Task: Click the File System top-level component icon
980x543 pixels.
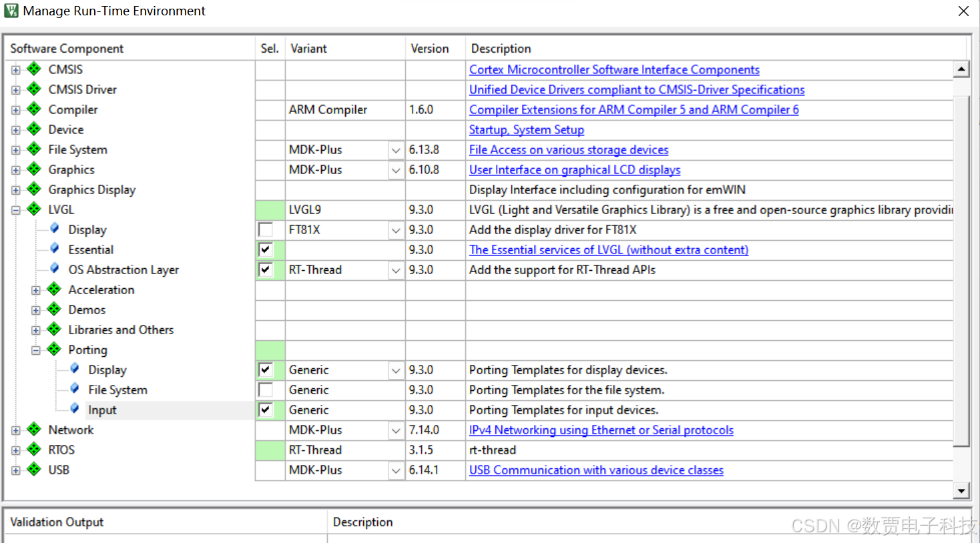Action: point(34,149)
